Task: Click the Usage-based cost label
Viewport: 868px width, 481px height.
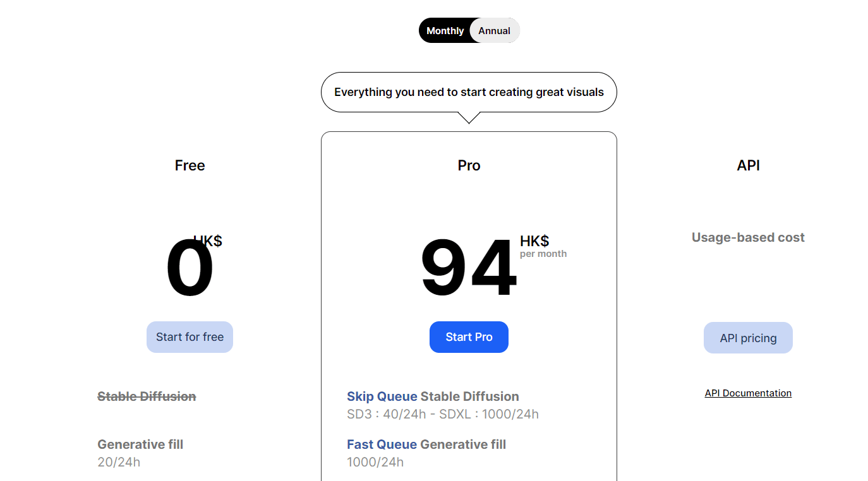Action: [748, 237]
